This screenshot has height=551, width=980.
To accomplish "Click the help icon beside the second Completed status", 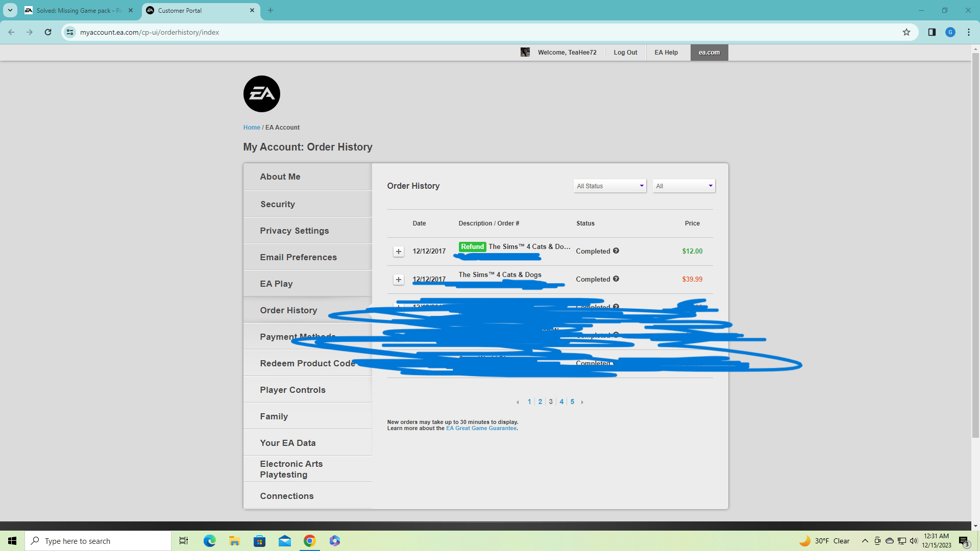I will (616, 279).
